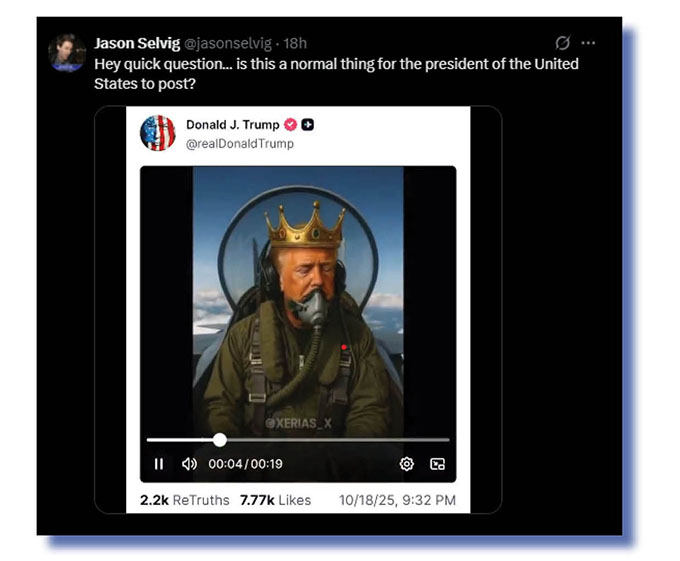
Task: Click the 18h tweet timestamp
Action: pyautogui.click(x=295, y=43)
